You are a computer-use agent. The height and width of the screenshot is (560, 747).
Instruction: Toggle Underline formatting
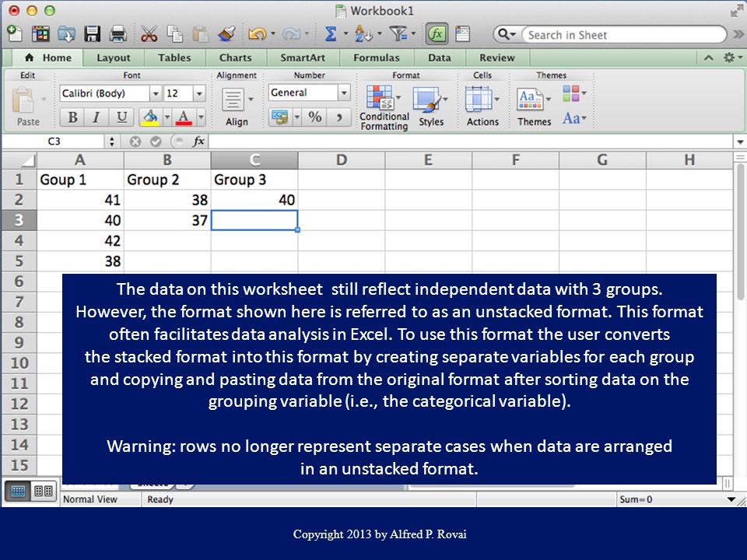pyautogui.click(x=121, y=117)
